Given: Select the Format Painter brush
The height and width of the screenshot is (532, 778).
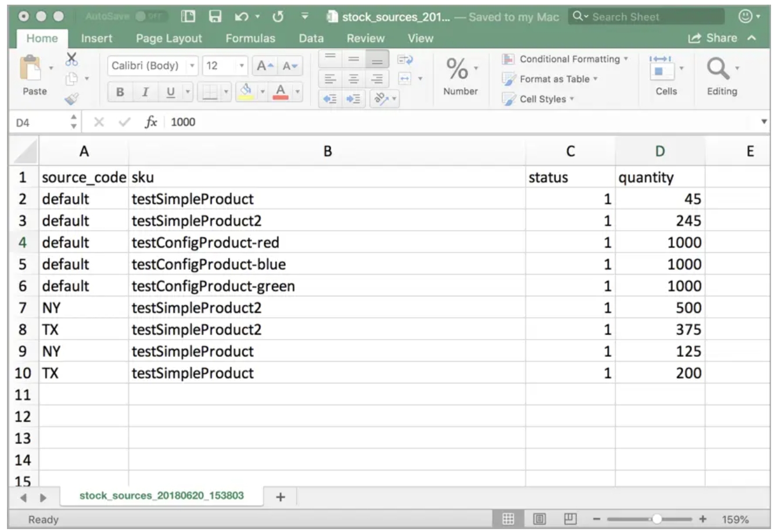Looking at the screenshot, I should [72, 99].
